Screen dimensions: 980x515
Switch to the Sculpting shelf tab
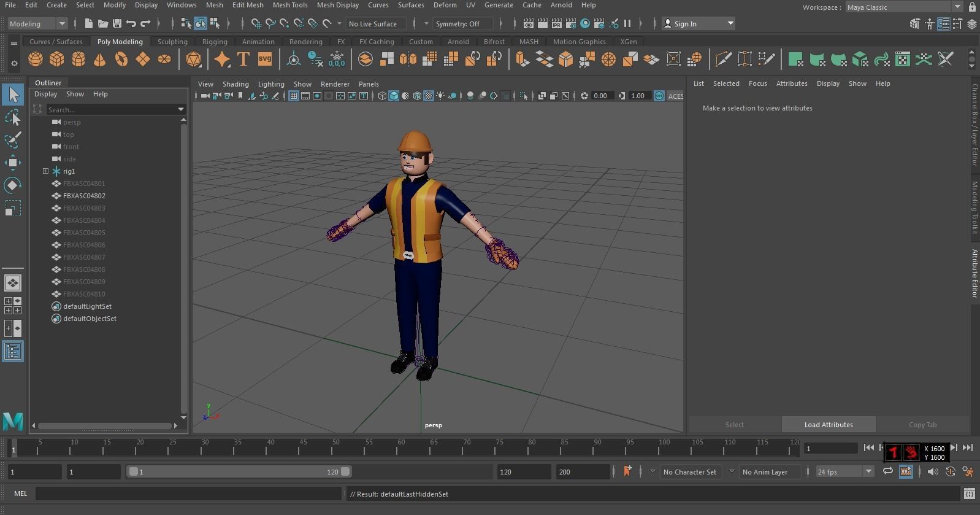(x=172, y=42)
